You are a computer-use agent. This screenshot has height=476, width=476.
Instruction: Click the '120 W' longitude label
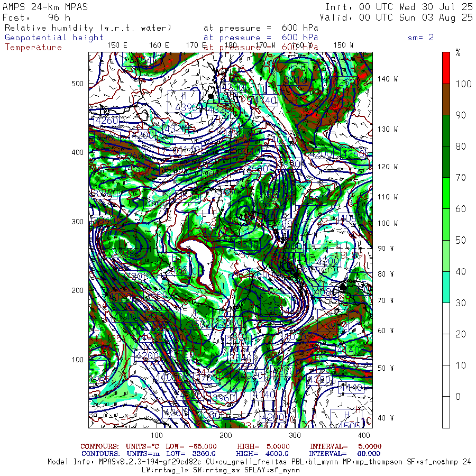click(x=387, y=167)
